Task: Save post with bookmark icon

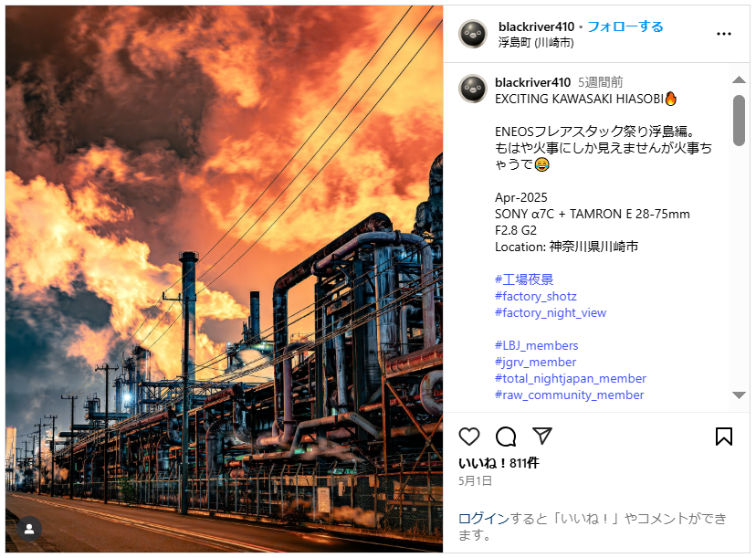Action: (724, 437)
